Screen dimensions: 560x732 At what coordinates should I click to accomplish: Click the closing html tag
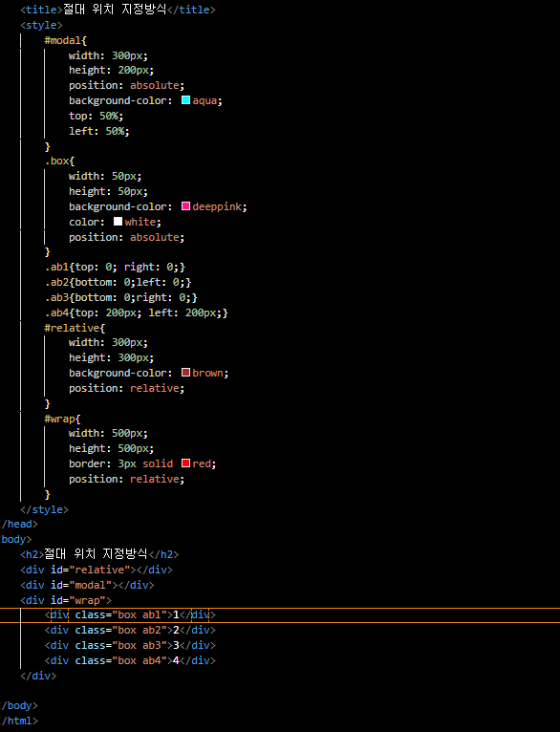pos(19,721)
